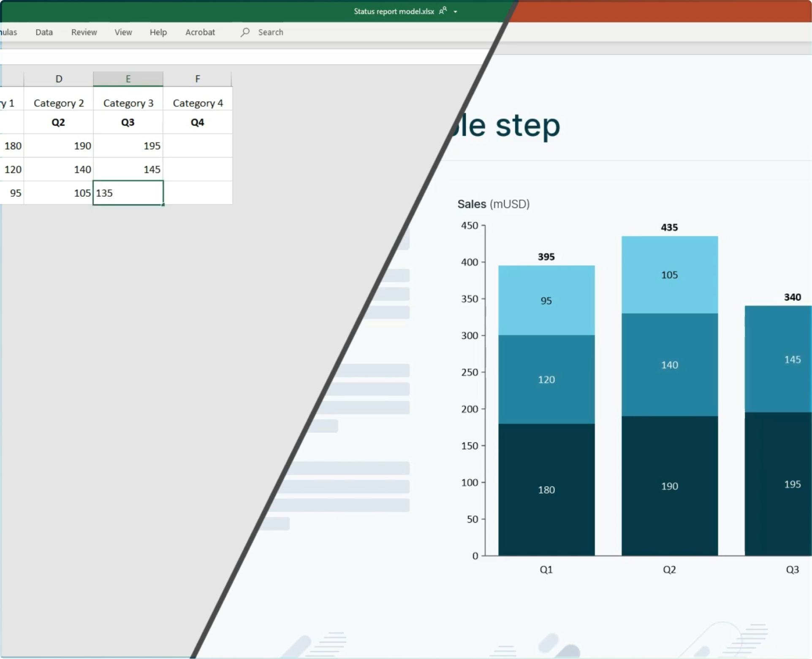
Task: Click inside the Search field
Action: tap(270, 32)
